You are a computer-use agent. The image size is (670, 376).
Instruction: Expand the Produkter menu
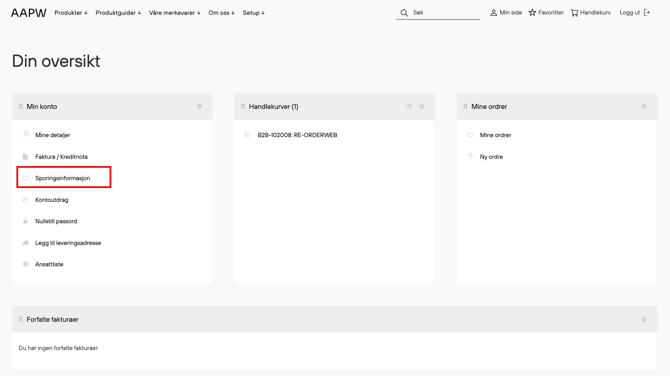pos(71,13)
